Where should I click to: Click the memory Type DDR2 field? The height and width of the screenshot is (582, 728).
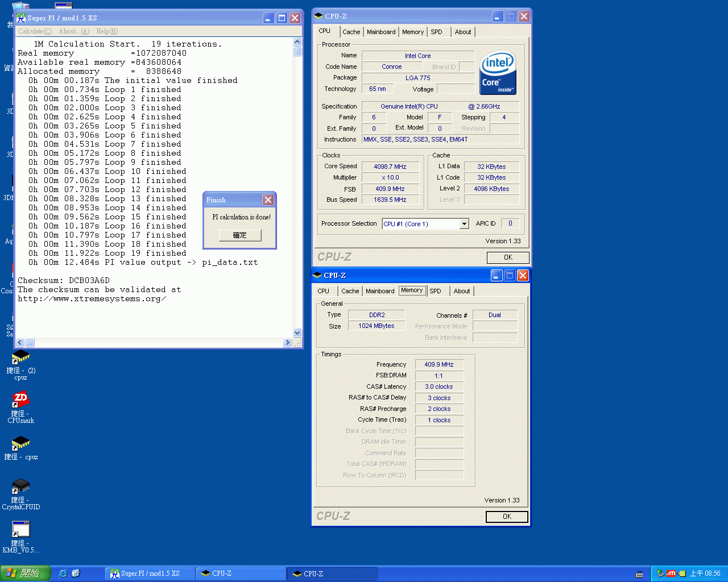(377, 315)
